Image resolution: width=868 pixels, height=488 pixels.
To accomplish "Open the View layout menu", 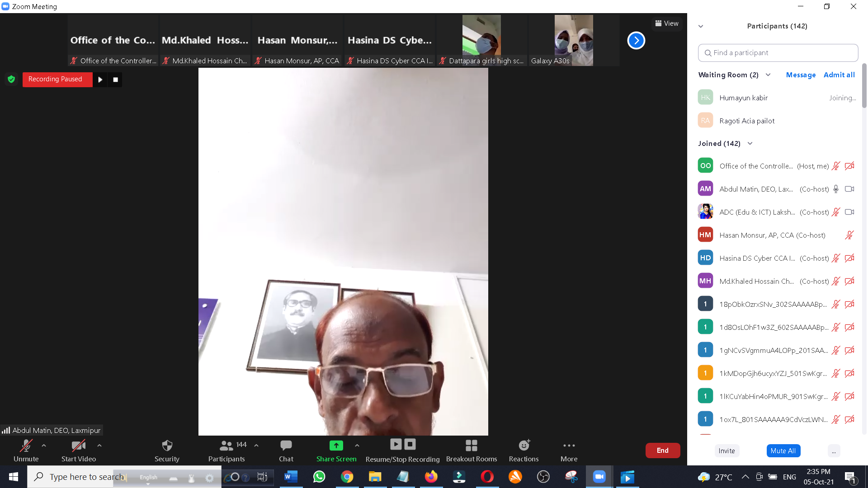I will (667, 23).
